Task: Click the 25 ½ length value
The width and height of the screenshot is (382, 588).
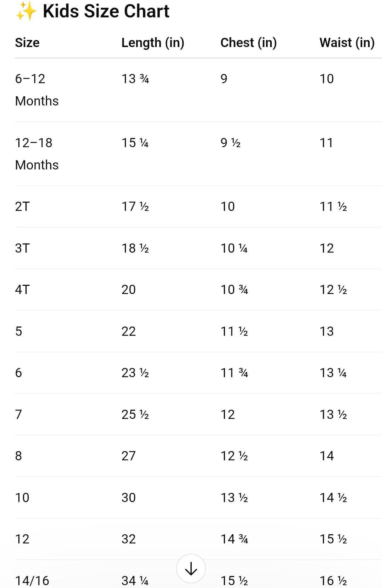Action: (x=135, y=415)
